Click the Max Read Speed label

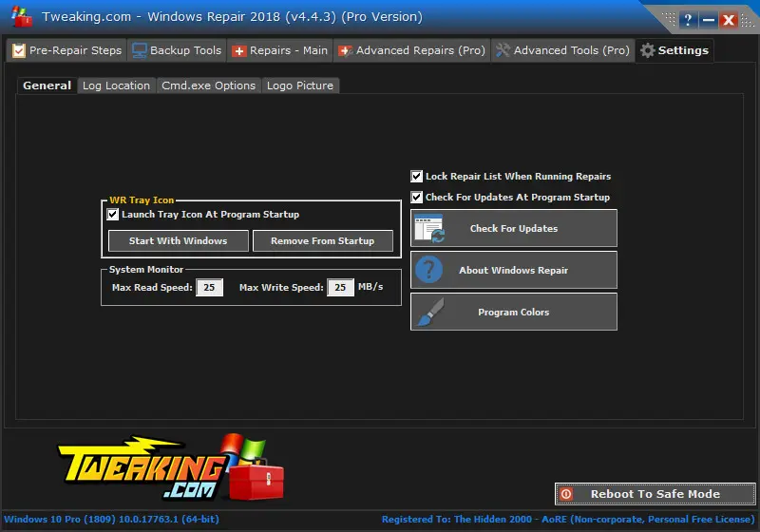coord(152,287)
